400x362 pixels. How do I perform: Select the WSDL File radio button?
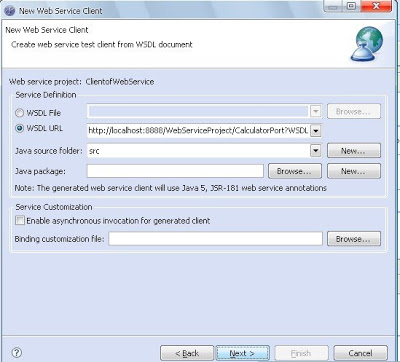(x=19, y=113)
